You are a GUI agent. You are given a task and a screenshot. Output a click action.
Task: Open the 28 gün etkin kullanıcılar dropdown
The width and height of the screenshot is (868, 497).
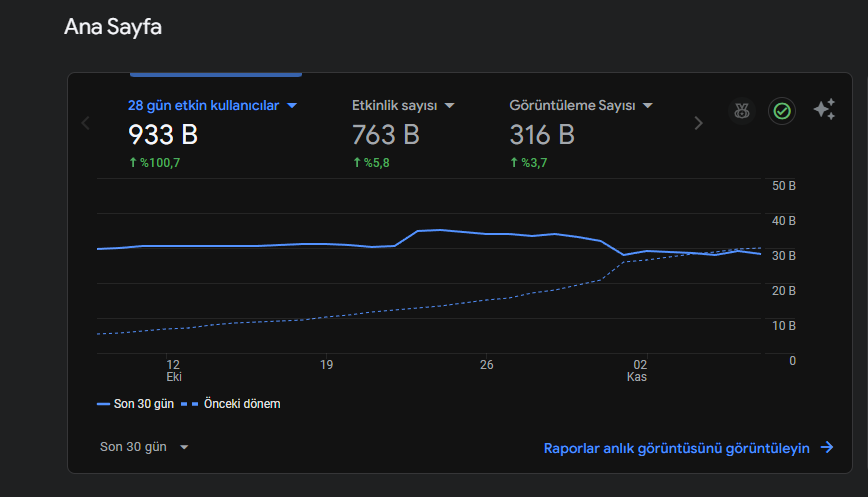(292, 106)
